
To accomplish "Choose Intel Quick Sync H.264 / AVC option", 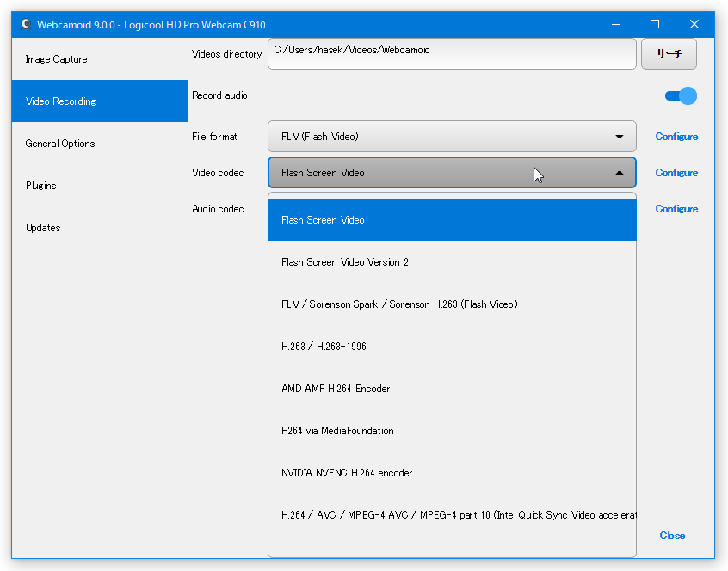I will click(x=452, y=515).
